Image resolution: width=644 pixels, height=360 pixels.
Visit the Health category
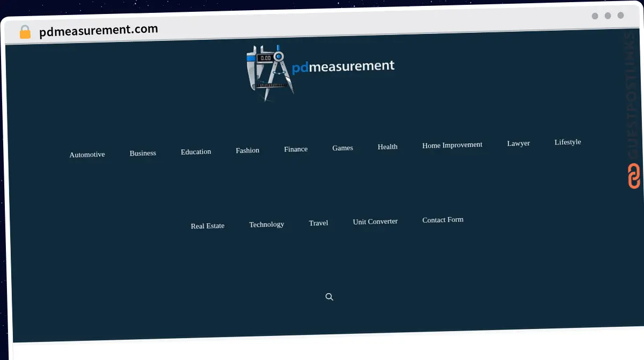click(387, 147)
